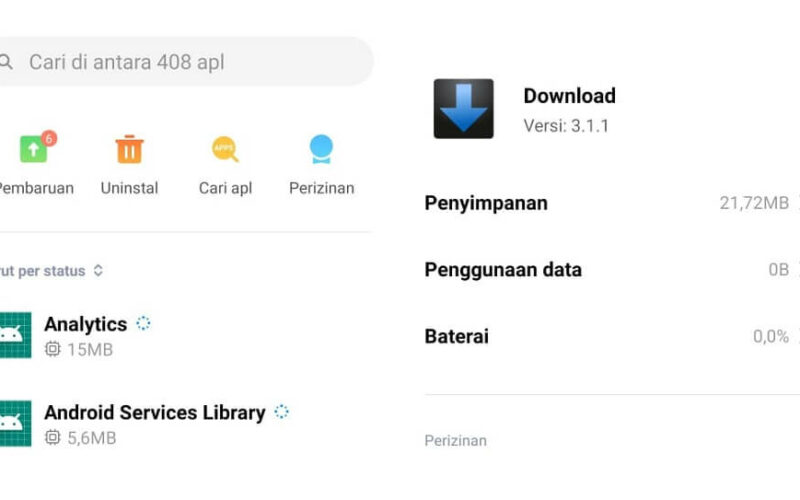The width and height of the screenshot is (800, 500).
Task: Click the chip icon beside 5,6MB
Action: coord(53,437)
